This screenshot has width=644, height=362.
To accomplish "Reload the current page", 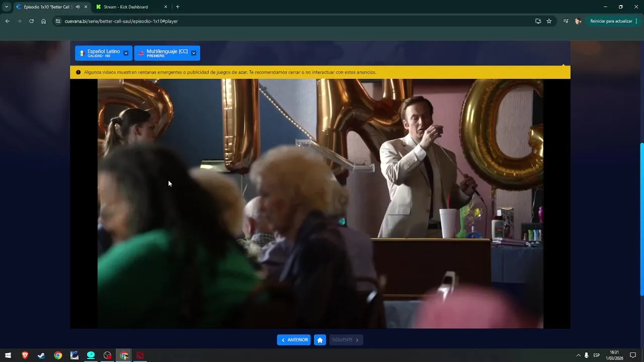I will point(31,21).
